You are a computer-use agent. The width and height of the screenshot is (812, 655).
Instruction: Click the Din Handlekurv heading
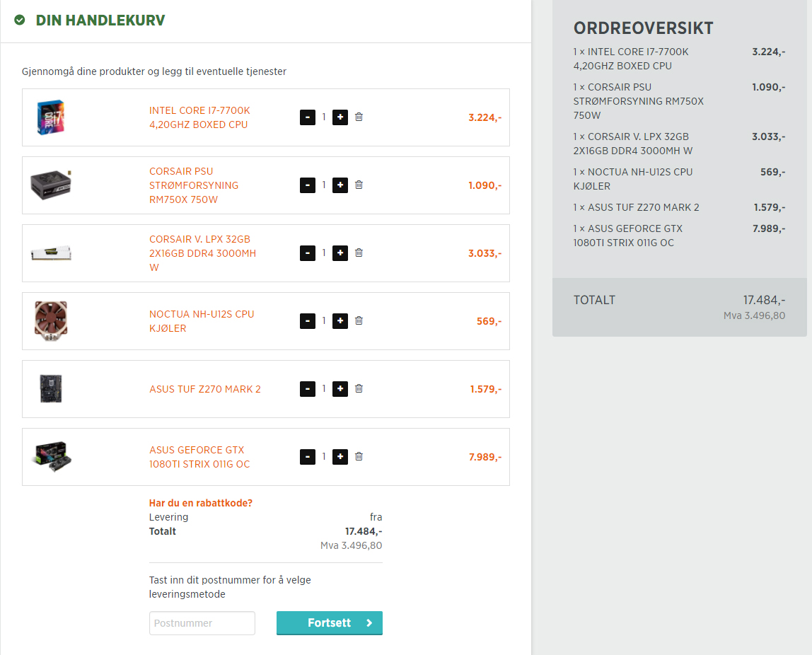[x=100, y=21]
